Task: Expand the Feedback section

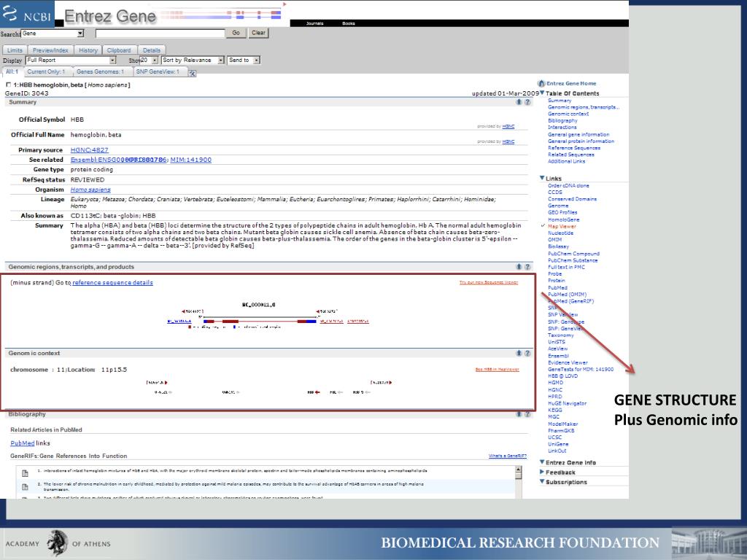Action: coord(542,472)
